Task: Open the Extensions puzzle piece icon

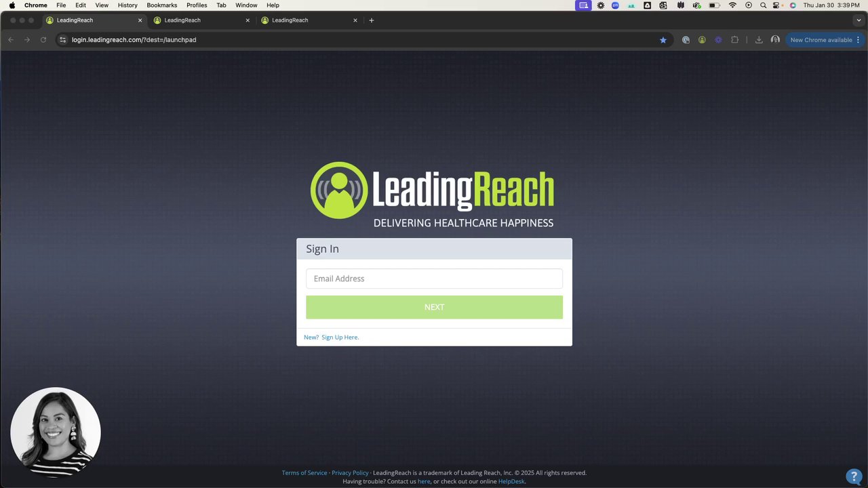Action: [734, 40]
